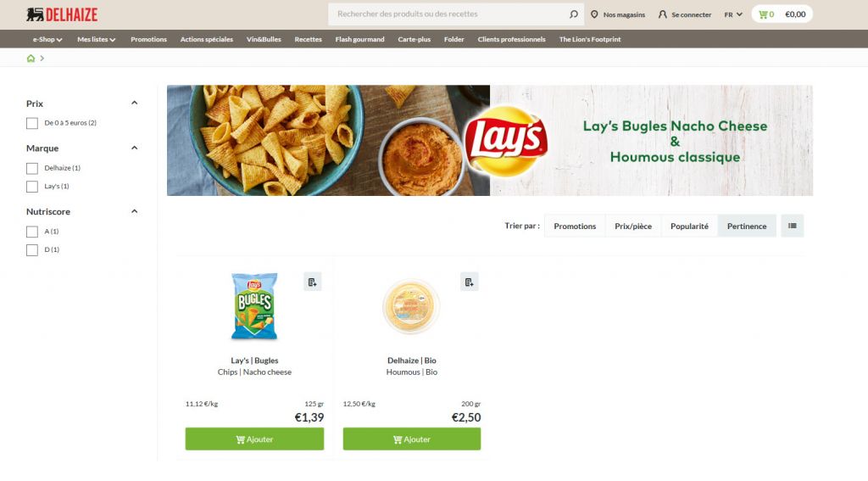Switch to list view icon
The width and height of the screenshot is (868, 481).
[x=793, y=226]
